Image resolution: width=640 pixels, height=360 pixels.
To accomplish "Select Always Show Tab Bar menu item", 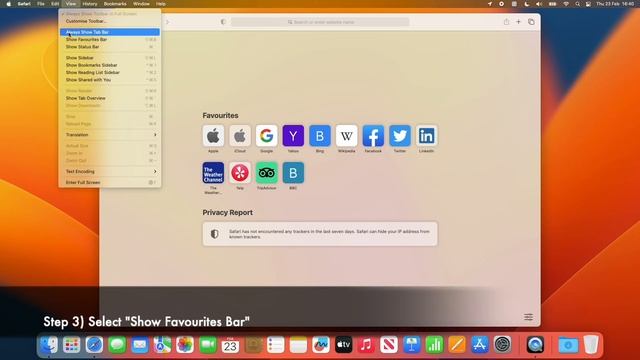I will (110, 32).
